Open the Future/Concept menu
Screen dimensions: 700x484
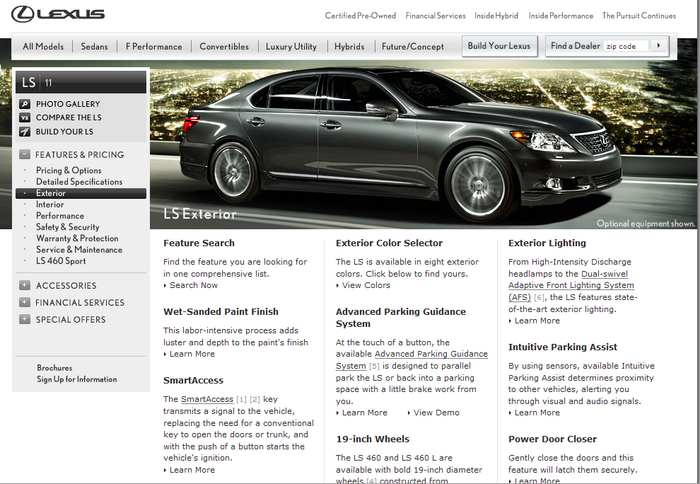click(x=412, y=46)
